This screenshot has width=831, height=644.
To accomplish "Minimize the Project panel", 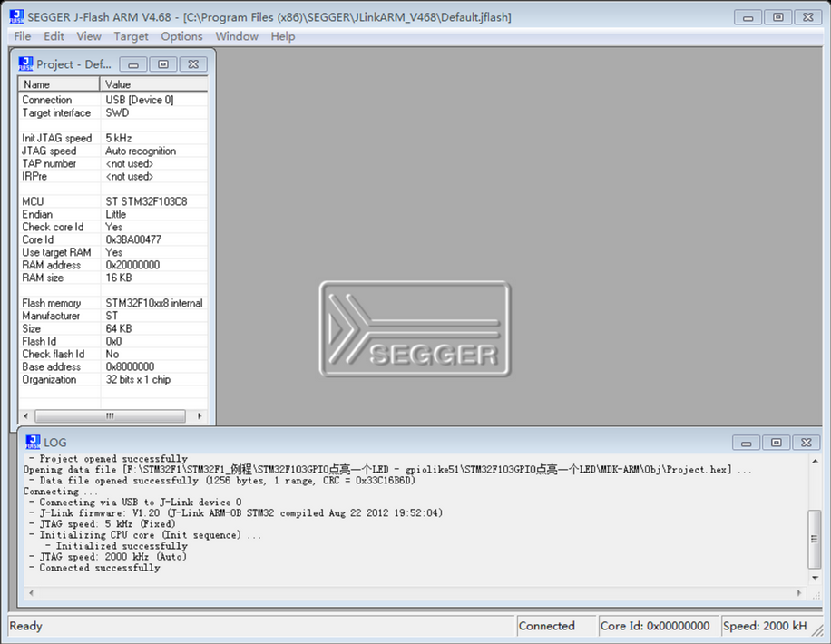I will pyautogui.click(x=133, y=64).
